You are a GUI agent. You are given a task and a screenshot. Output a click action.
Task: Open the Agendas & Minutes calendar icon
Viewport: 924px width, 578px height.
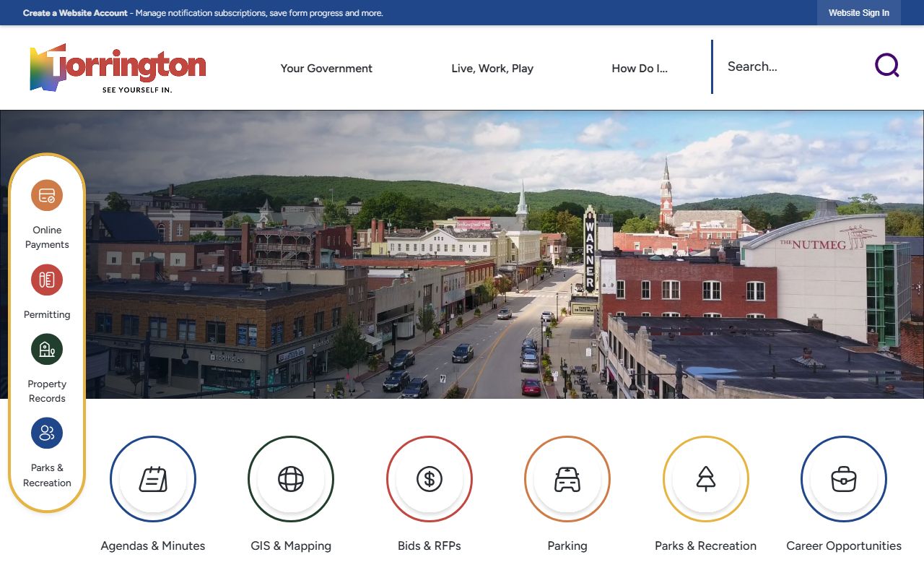(x=153, y=479)
